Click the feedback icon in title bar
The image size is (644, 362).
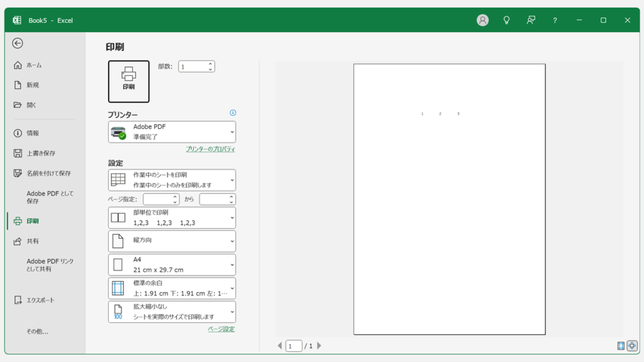point(531,20)
